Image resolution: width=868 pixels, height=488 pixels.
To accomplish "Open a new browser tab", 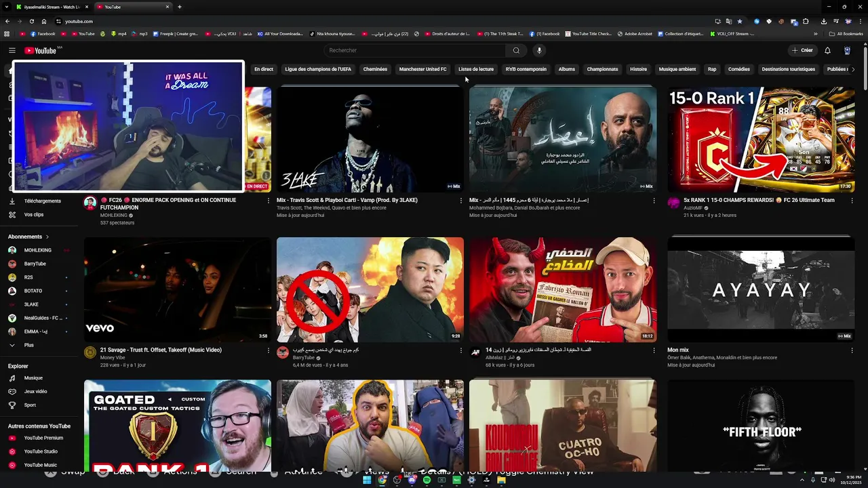I will tap(180, 7).
